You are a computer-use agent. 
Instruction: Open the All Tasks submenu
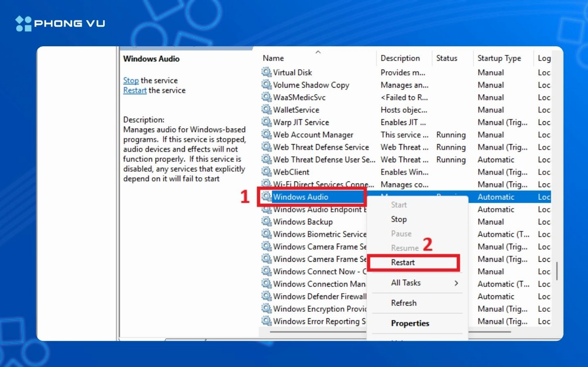tap(417, 283)
